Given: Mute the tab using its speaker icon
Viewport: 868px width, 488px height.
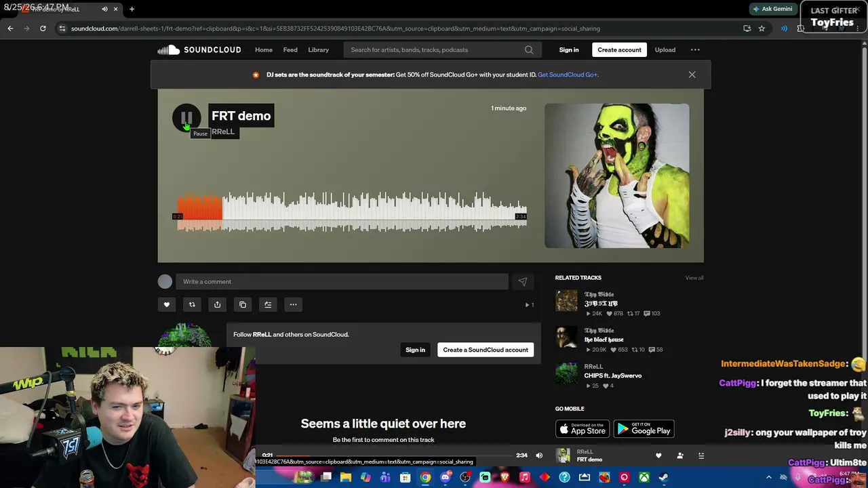Looking at the screenshot, I should click(x=104, y=9).
